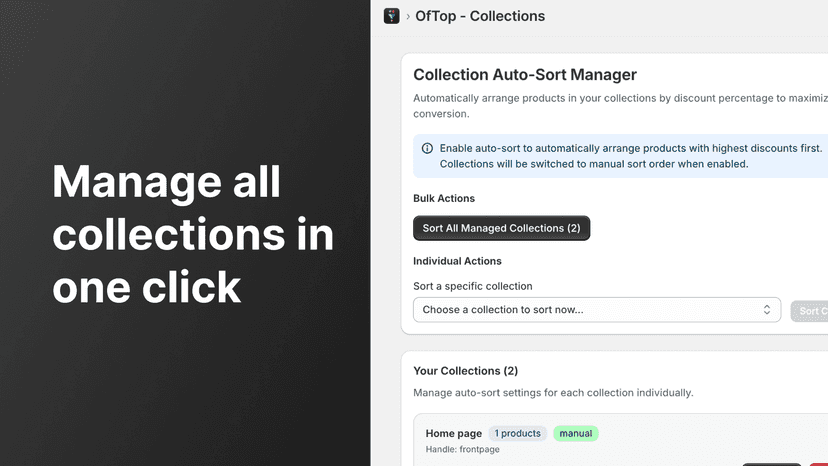Click the 'Sort a specific collection' label

473,286
